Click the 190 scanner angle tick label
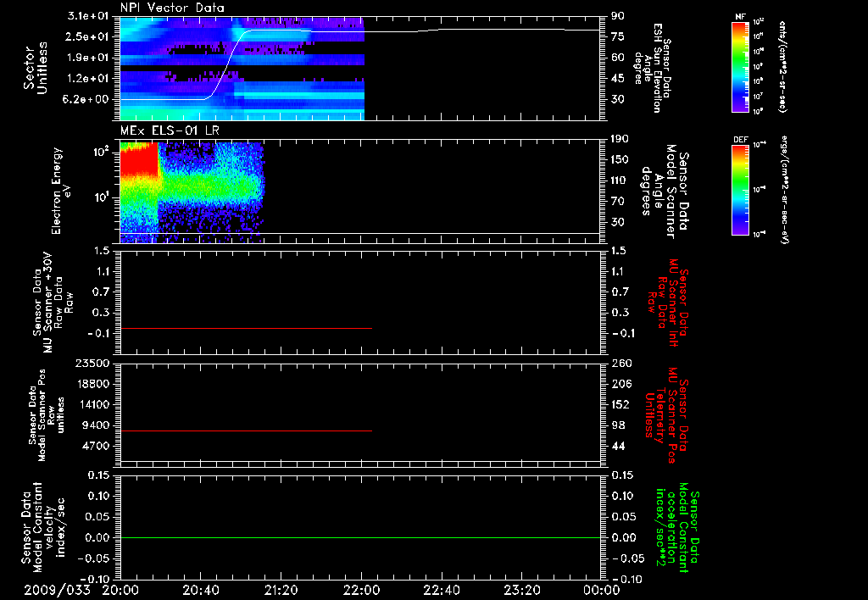 point(620,139)
